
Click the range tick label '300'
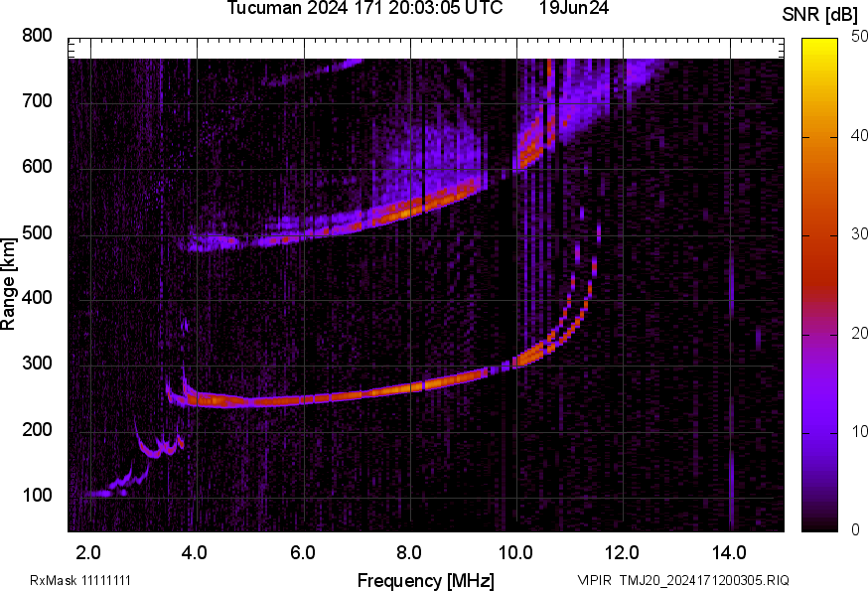(37, 364)
